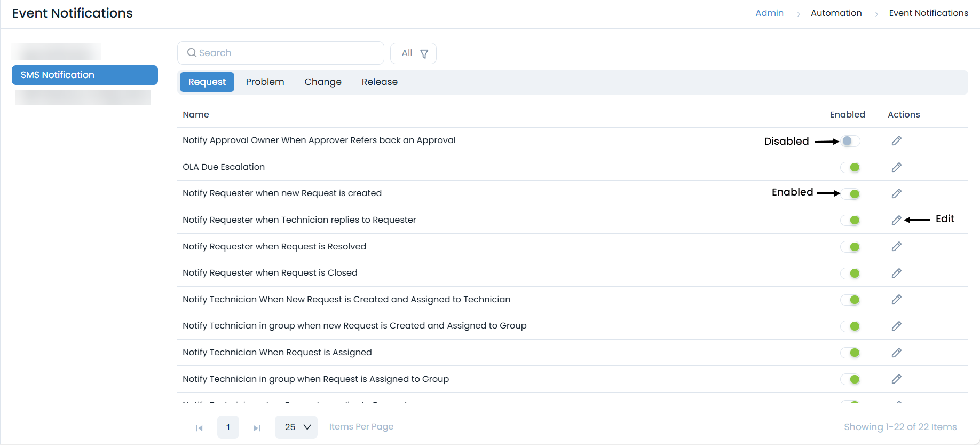Screen dimensions: 980x445
Task: Switch to the Problem tab
Action: pos(265,82)
